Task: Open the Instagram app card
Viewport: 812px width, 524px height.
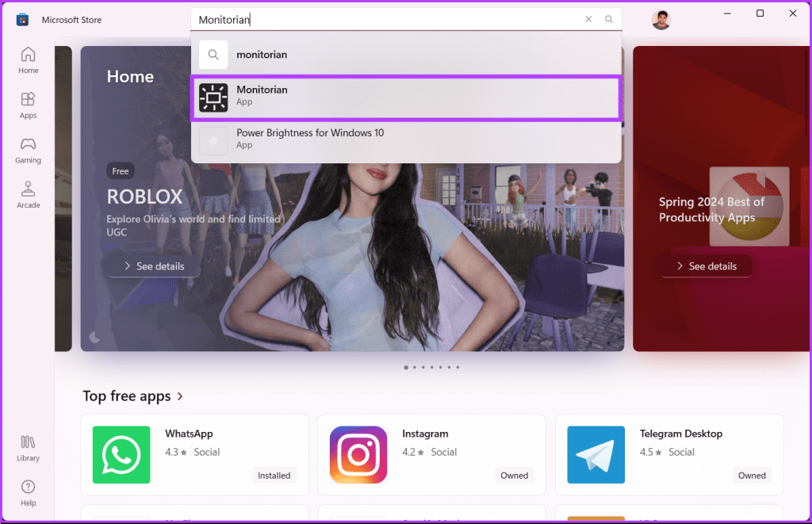Action: click(432, 454)
